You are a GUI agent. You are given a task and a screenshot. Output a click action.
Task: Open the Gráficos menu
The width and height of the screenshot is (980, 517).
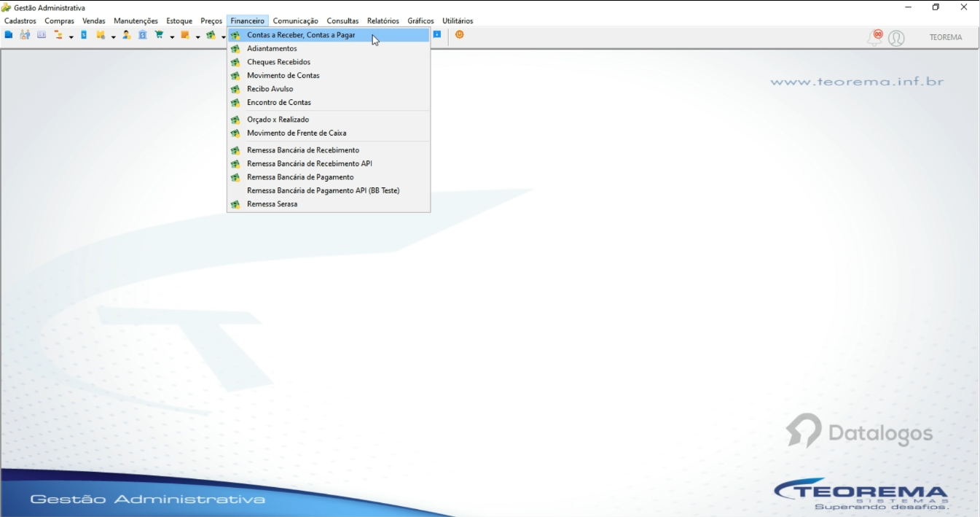(420, 21)
